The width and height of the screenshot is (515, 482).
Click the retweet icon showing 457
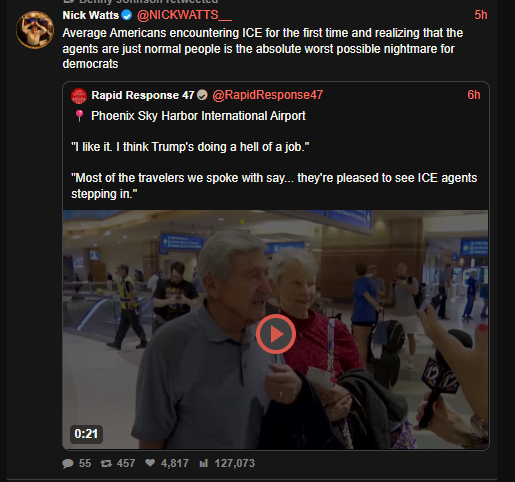106,463
